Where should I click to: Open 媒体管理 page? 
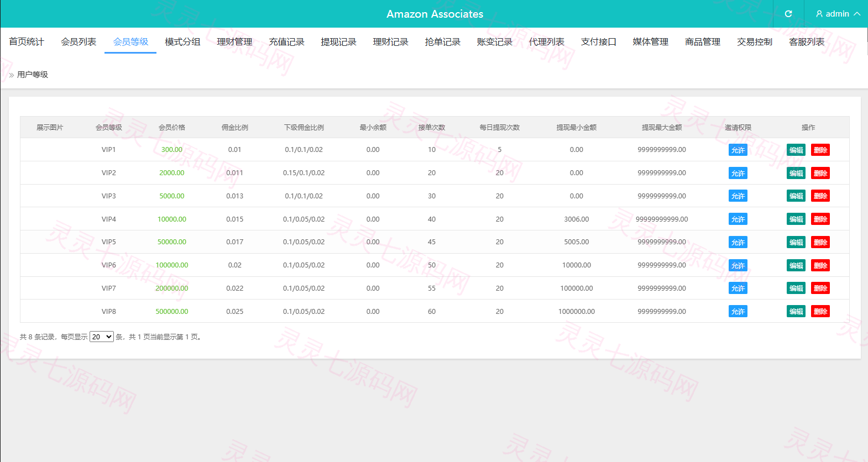(650, 41)
